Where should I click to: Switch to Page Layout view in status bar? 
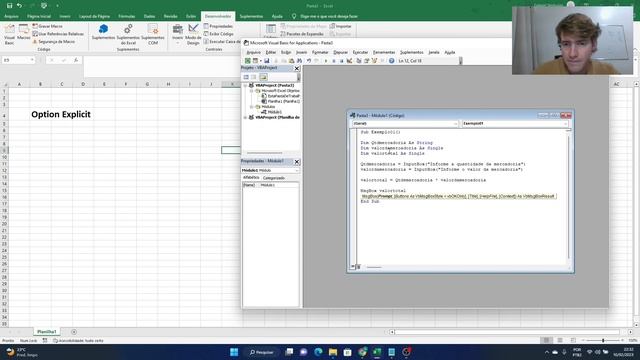tap(560, 340)
